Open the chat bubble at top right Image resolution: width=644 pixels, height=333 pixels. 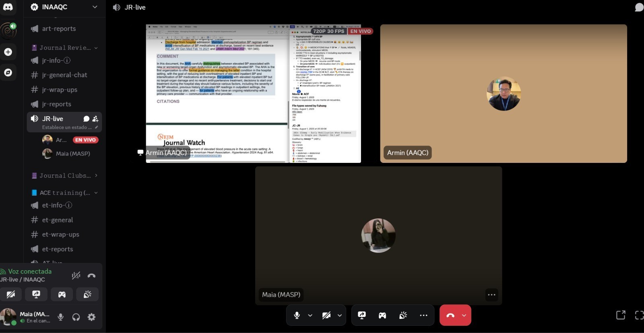(x=639, y=7)
